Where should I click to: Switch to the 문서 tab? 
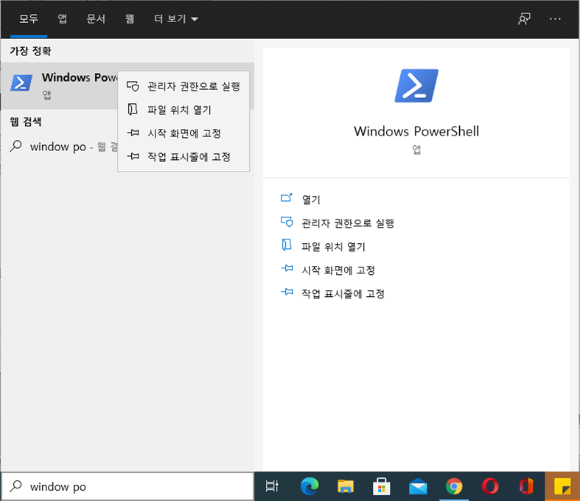(96, 19)
